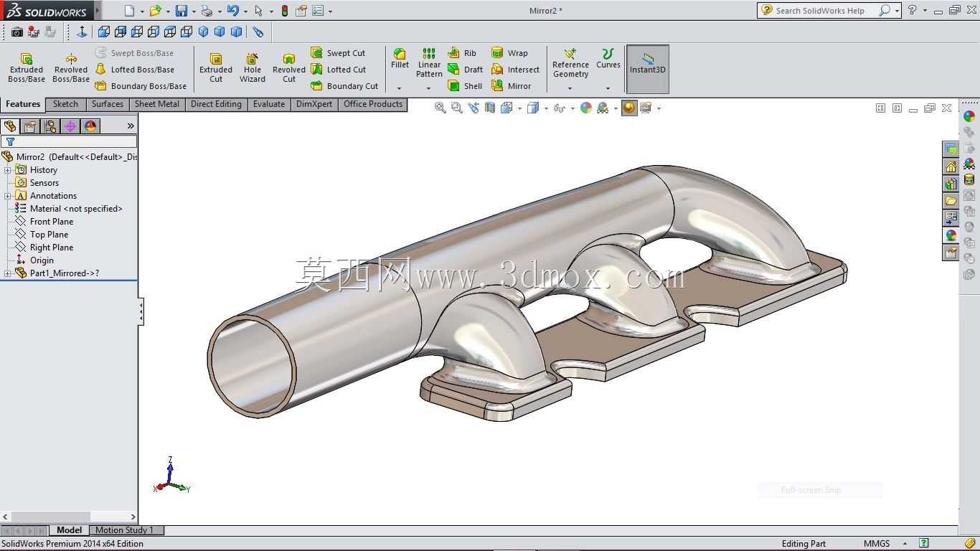The image size is (980, 551).
Task: Click the Save icon in title toolbar
Action: 182,11
